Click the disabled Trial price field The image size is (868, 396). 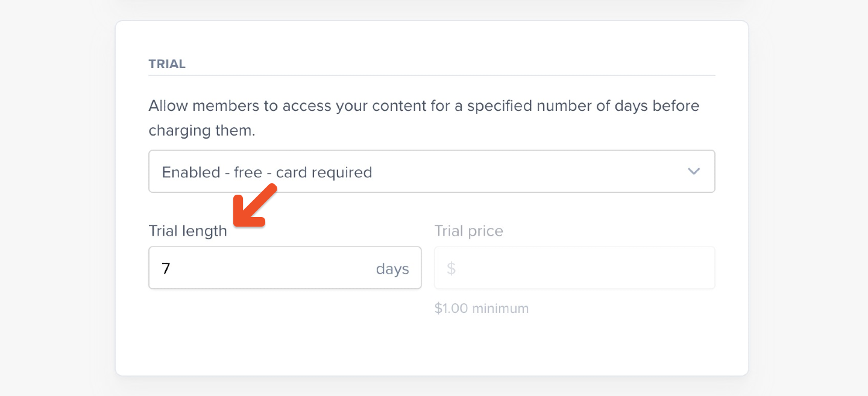[x=574, y=268]
